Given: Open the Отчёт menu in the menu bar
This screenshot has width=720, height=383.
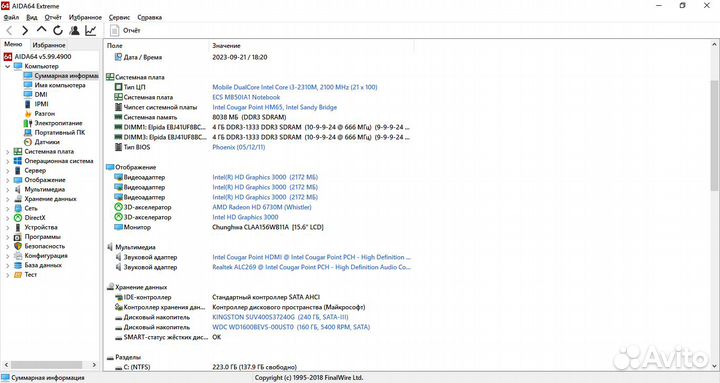Looking at the screenshot, I should click(53, 17).
